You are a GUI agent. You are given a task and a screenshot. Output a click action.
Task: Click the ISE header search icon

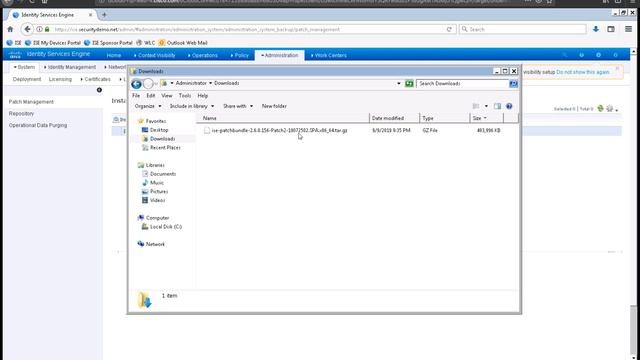pyautogui.click(x=565, y=55)
